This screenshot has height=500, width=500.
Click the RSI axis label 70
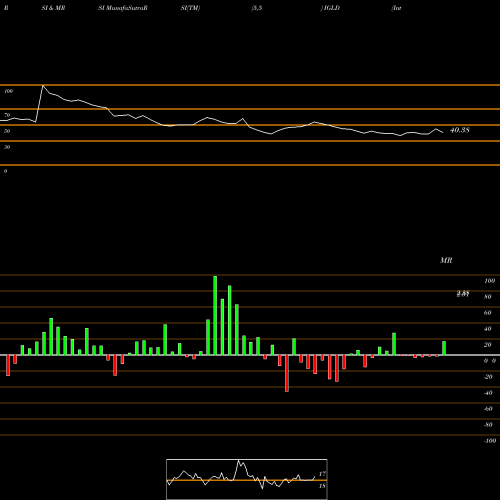pos(7,115)
